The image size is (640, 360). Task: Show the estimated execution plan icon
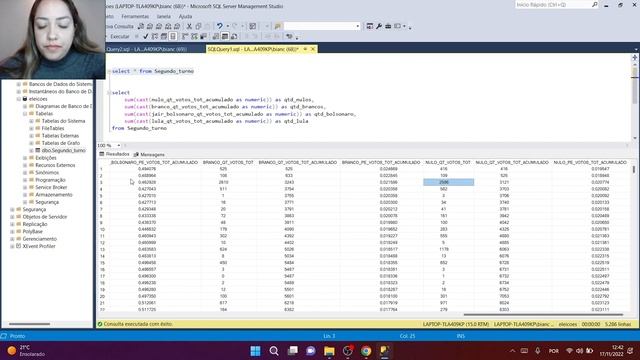click(x=155, y=36)
